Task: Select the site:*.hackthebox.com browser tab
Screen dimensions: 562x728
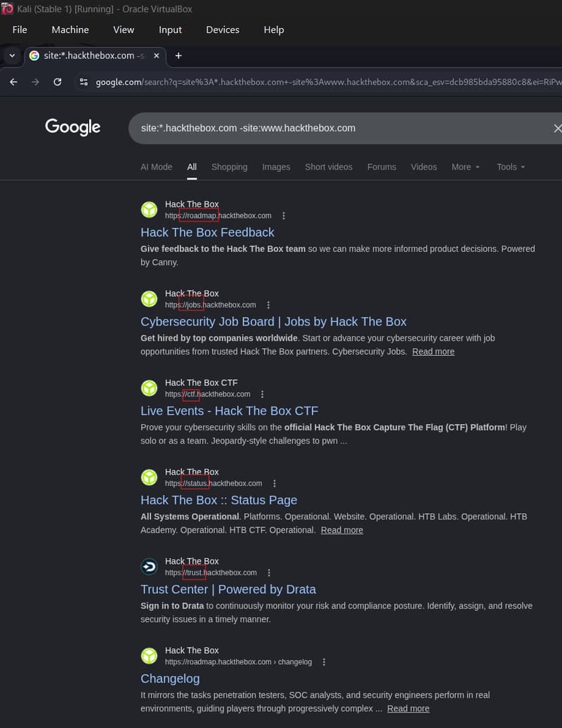Action: pos(96,55)
